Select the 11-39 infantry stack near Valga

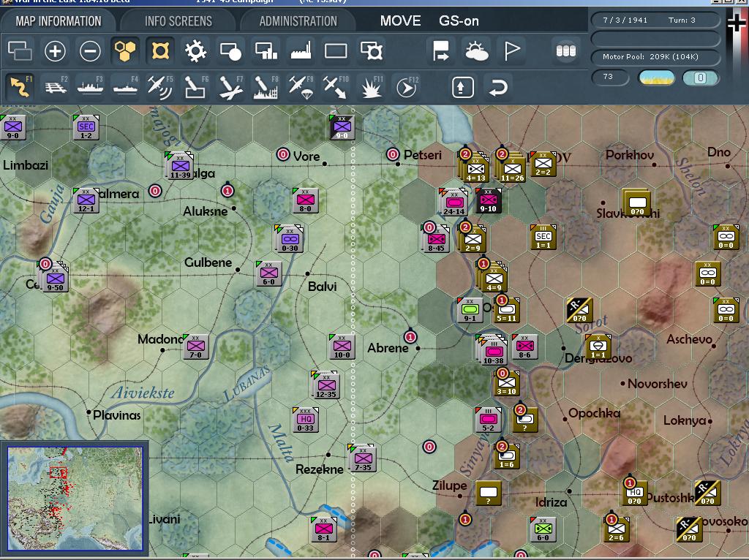tap(180, 166)
